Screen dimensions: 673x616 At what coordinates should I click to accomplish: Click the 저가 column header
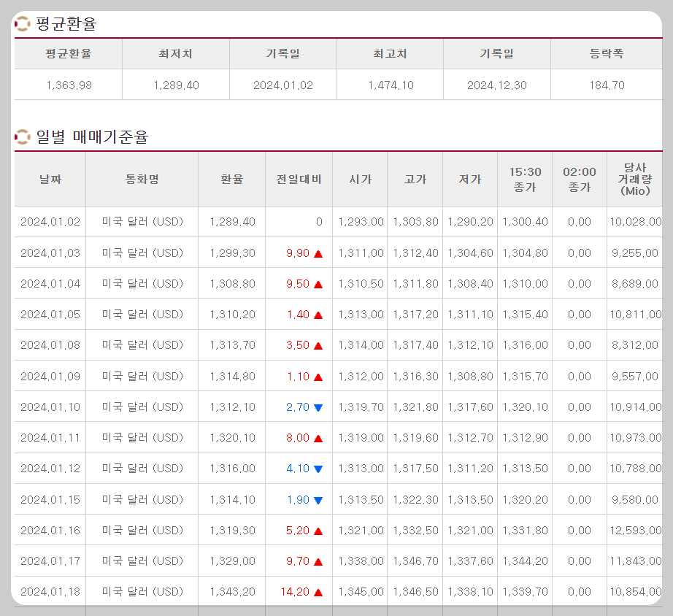(x=470, y=179)
